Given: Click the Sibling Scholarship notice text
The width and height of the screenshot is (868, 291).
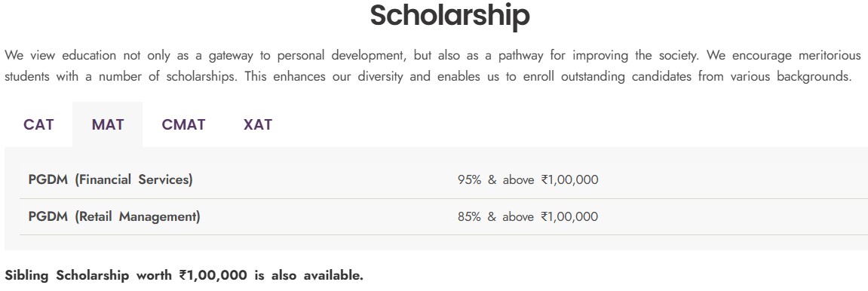Looking at the screenshot, I should tap(184, 275).
